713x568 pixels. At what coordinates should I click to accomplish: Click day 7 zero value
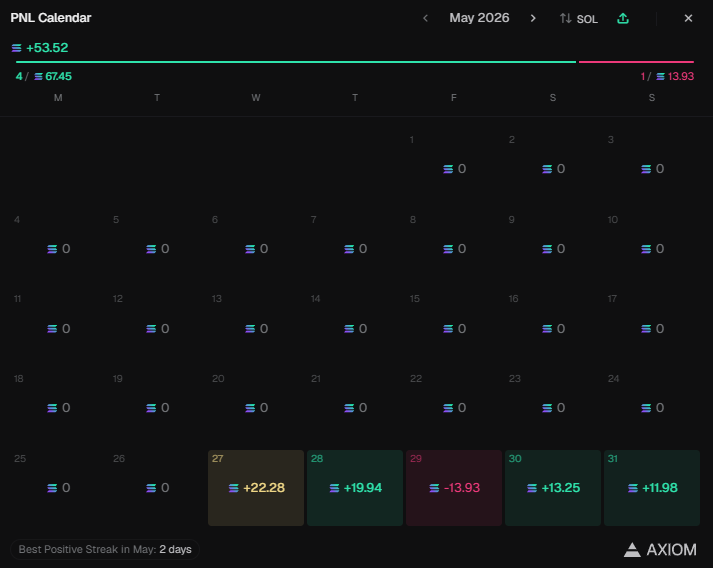363,249
